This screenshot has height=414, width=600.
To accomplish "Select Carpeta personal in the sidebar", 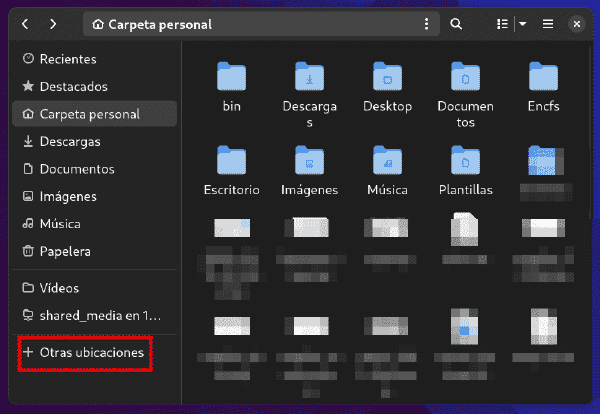I will [x=95, y=114].
